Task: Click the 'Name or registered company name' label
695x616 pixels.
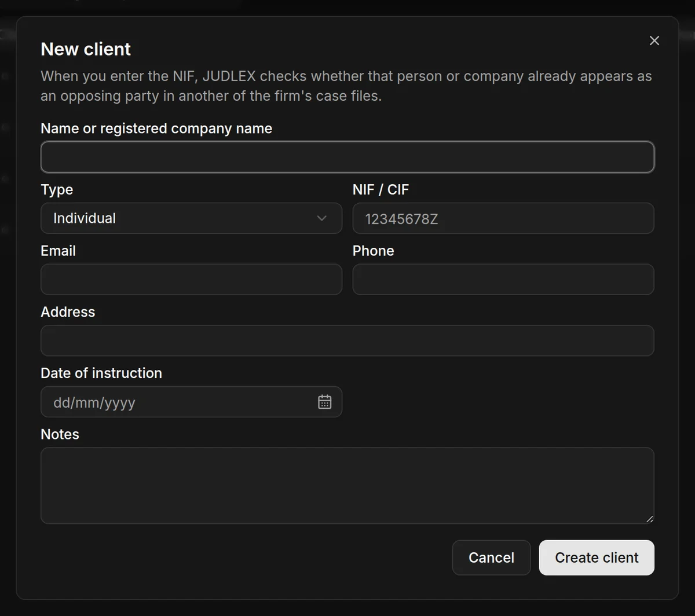Action: click(x=156, y=129)
